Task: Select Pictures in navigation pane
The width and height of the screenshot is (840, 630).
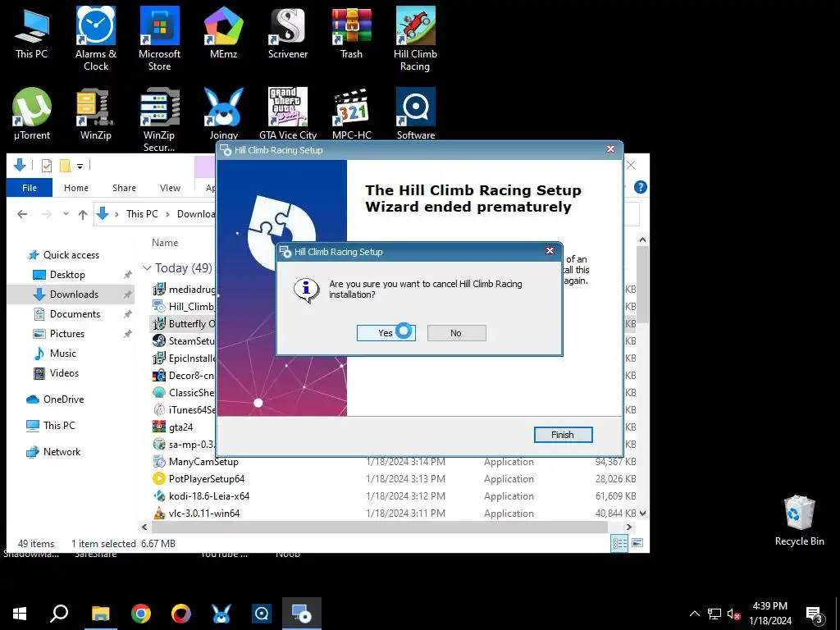Action: pyautogui.click(x=67, y=334)
